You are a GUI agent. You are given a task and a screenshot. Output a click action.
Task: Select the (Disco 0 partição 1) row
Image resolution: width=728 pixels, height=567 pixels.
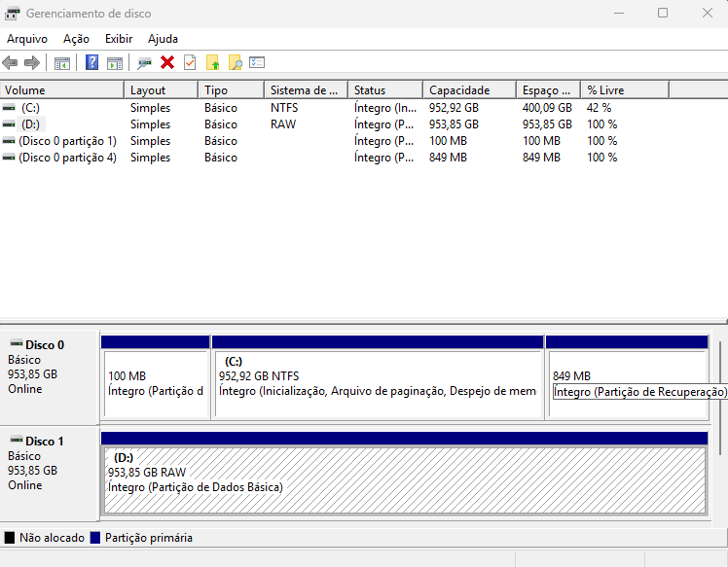(67, 141)
